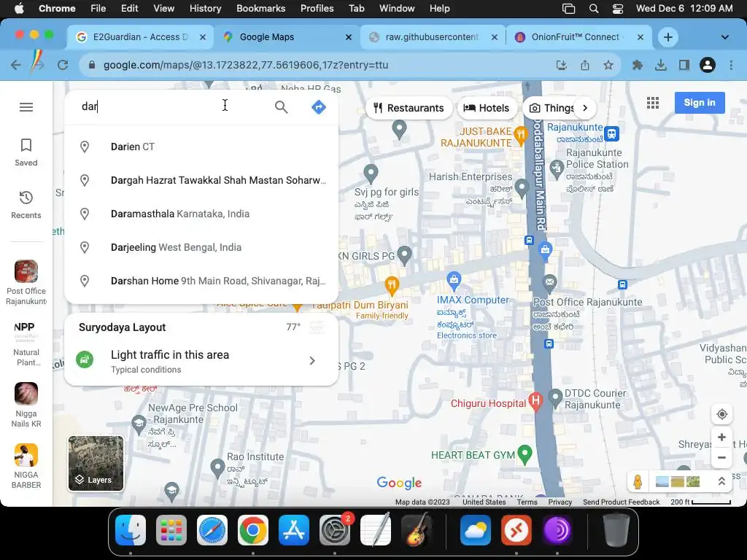The width and height of the screenshot is (747, 560).
Task: Open Chrome's three-dot menu
Action: (x=731, y=65)
